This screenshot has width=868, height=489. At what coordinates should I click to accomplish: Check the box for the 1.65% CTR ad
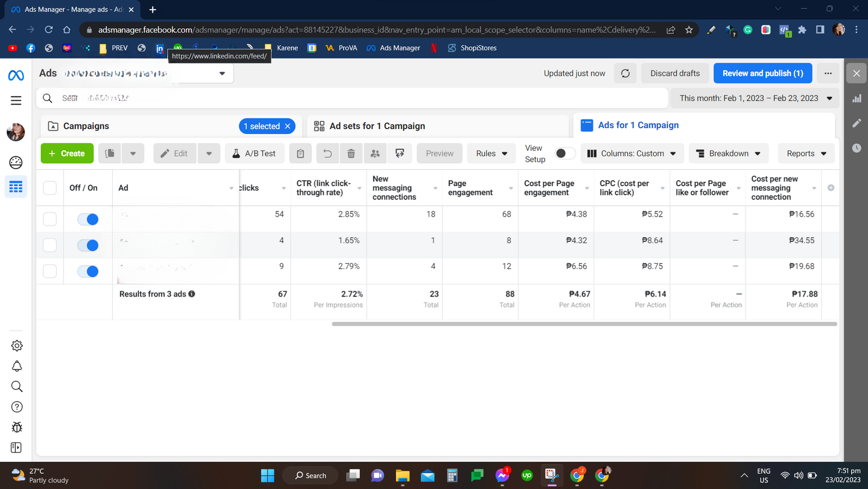[x=50, y=245]
